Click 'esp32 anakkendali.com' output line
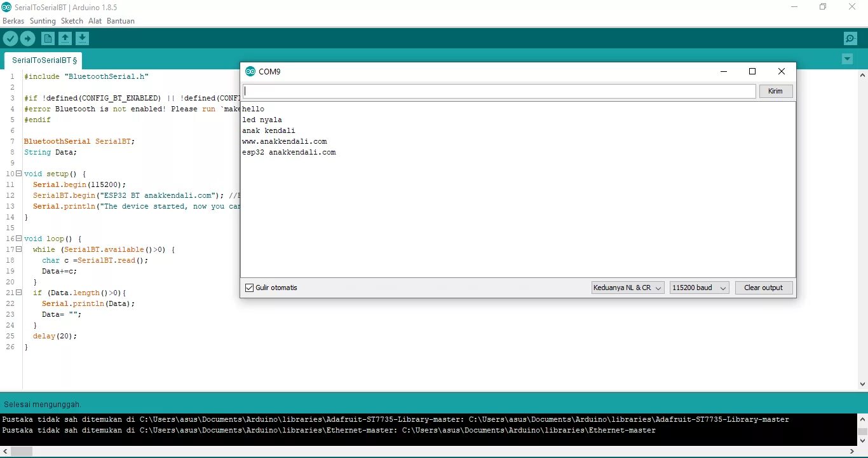 pyautogui.click(x=288, y=152)
